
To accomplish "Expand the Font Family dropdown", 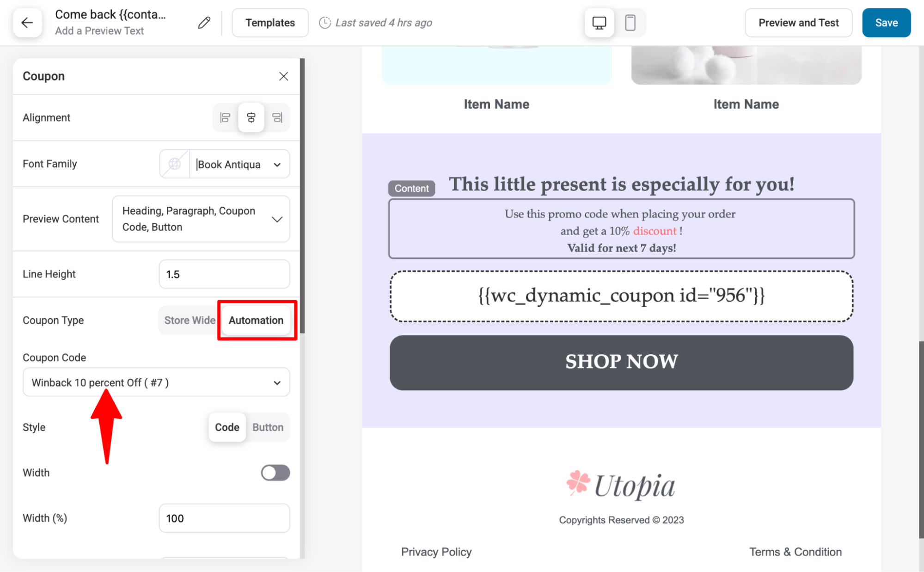I will pyautogui.click(x=279, y=164).
